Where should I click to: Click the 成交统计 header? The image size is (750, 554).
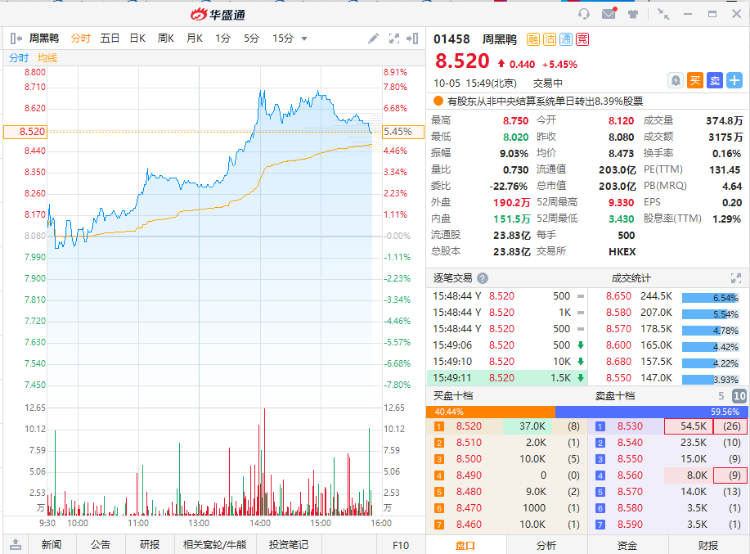(x=631, y=278)
